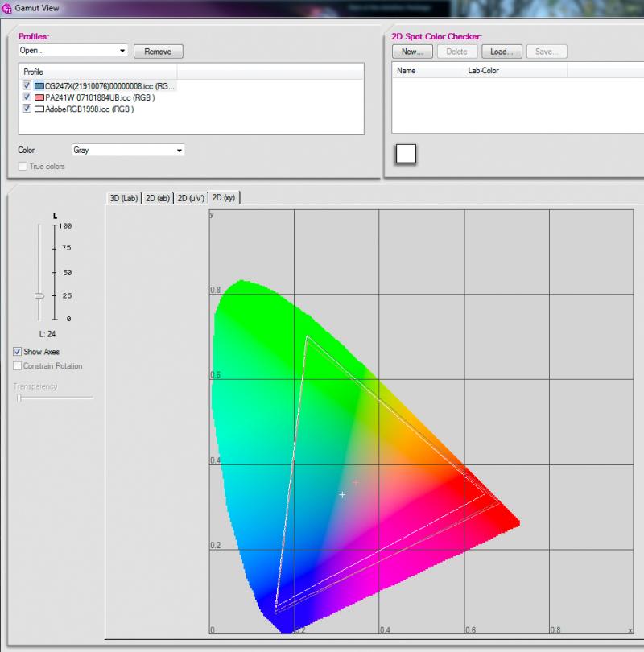Click the red color icon of PA241W profile
Viewport: 644px width, 652px height.
(x=39, y=97)
